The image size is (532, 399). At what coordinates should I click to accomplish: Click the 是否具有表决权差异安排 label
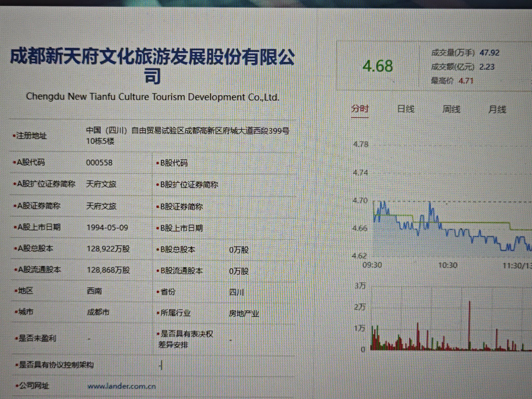pyautogui.click(x=185, y=339)
